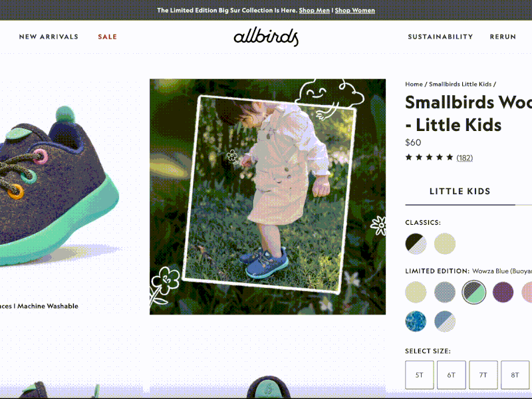Select the blue and white split swatch
This screenshot has height=399, width=532.
point(445,321)
